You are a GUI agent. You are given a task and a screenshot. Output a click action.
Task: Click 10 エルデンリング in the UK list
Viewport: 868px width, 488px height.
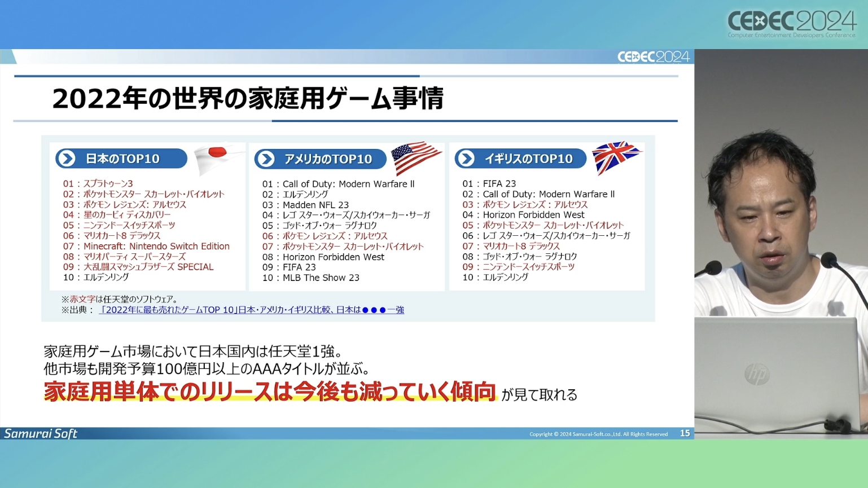(495, 277)
